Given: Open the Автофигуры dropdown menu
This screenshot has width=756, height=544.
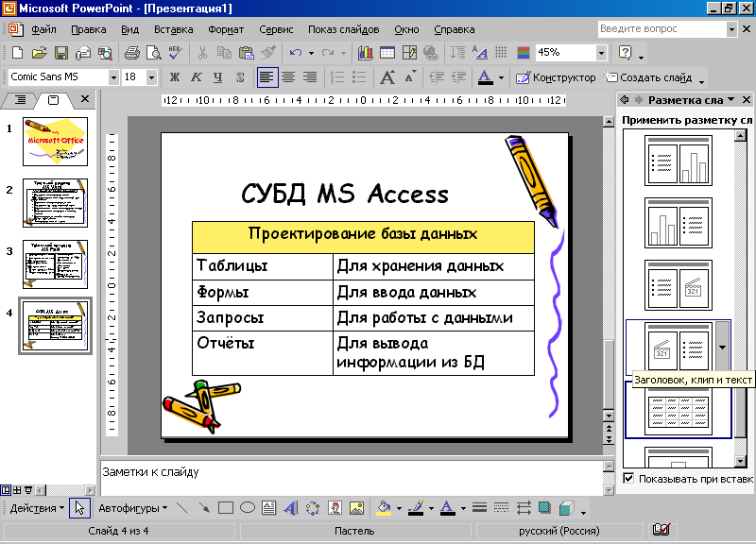Looking at the screenshot, I should pos(132,508).
